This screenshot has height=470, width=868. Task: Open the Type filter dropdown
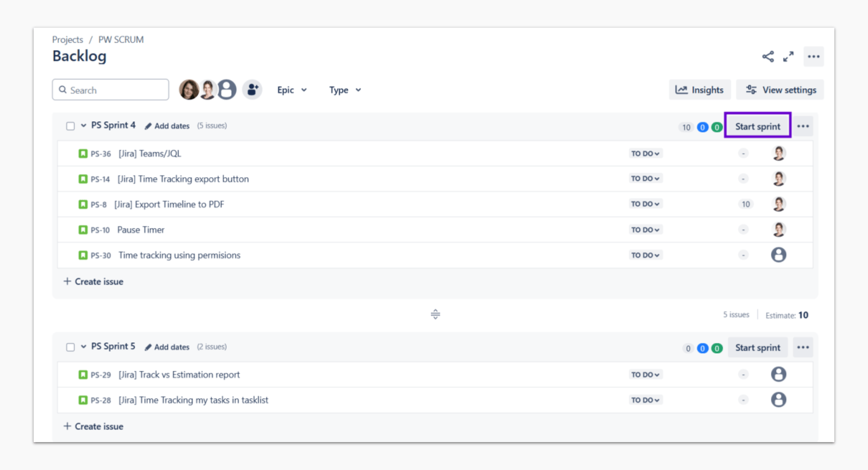pyautogui.click(x=345, y=90)
